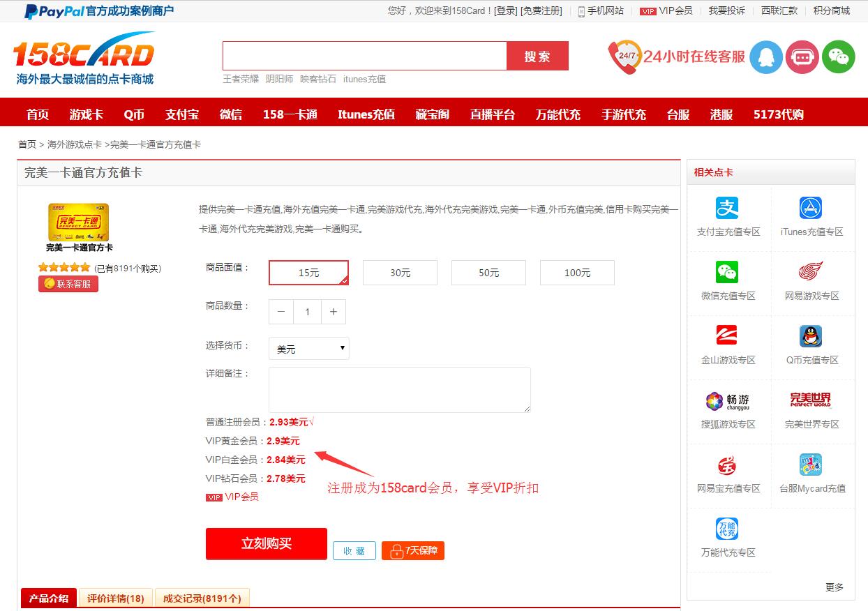Open 5173代购 navigation menu item
Screen dimensions: 868x611
(779, 114)
